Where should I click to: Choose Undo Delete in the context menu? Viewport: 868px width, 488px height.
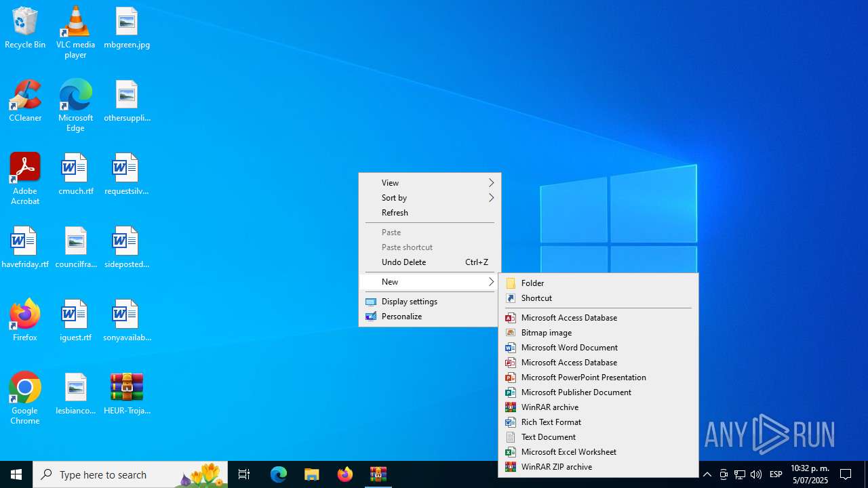tap(430, 262)
